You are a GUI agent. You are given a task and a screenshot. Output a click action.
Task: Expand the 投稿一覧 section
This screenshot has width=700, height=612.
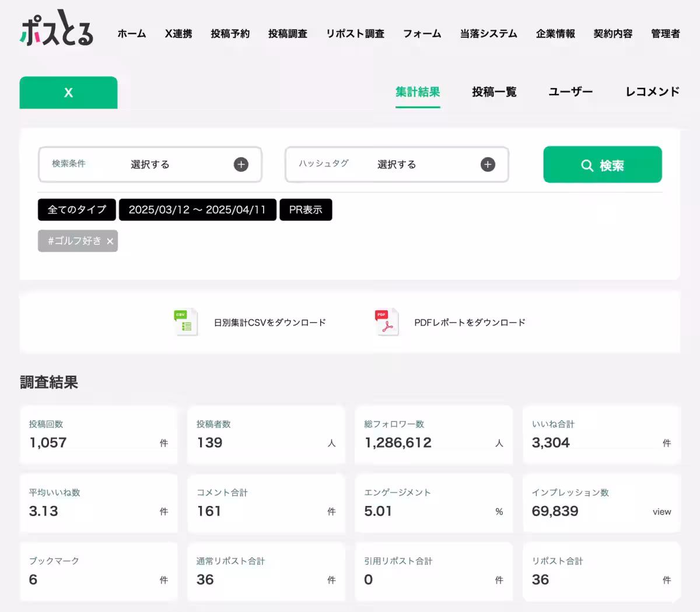point(494,92)
